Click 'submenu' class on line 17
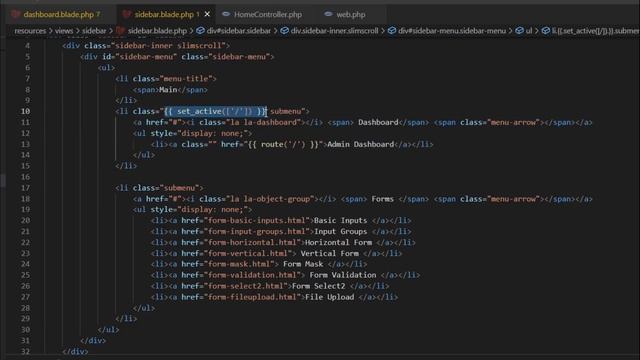640x360 pixels. click(179, 188)
